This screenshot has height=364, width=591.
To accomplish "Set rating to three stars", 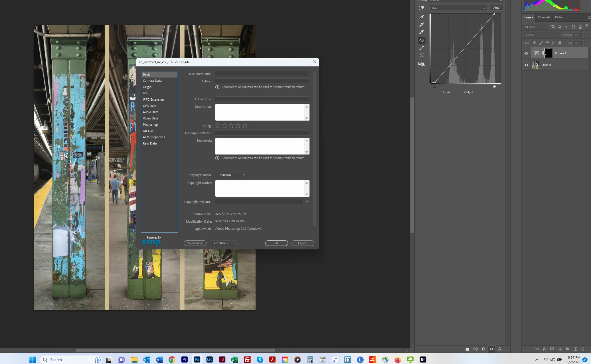I will [x=231, y=126].
